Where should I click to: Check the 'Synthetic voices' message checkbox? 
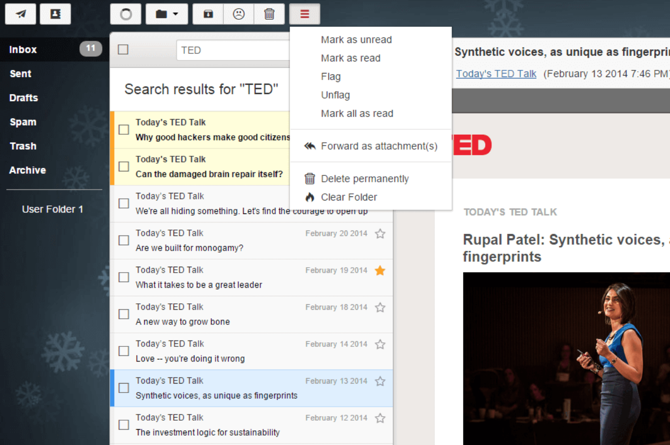(124, 388)
